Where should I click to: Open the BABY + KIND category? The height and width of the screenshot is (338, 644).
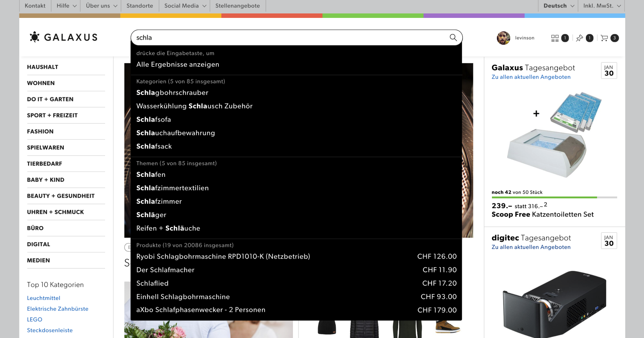pos(45,180)
